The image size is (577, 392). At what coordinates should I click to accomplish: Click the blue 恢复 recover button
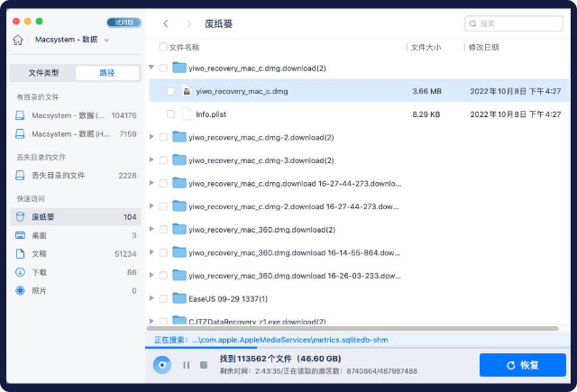[x=522, y=365]
